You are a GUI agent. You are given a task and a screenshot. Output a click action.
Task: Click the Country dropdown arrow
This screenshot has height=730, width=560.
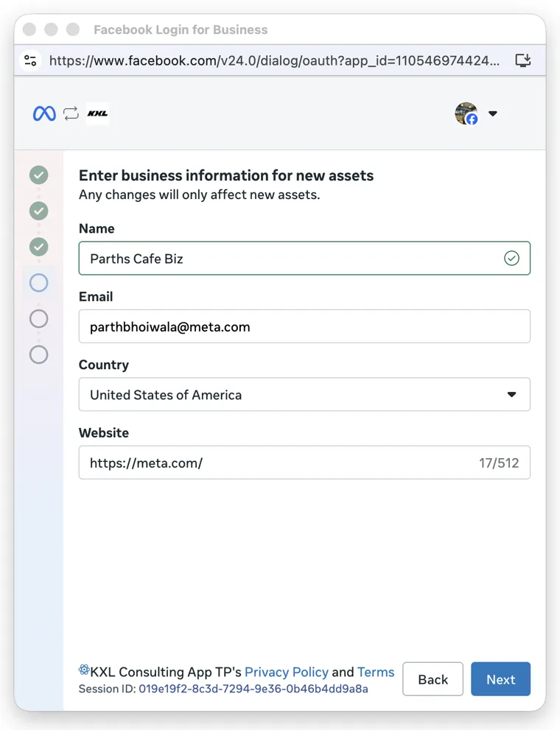[511, 394]
